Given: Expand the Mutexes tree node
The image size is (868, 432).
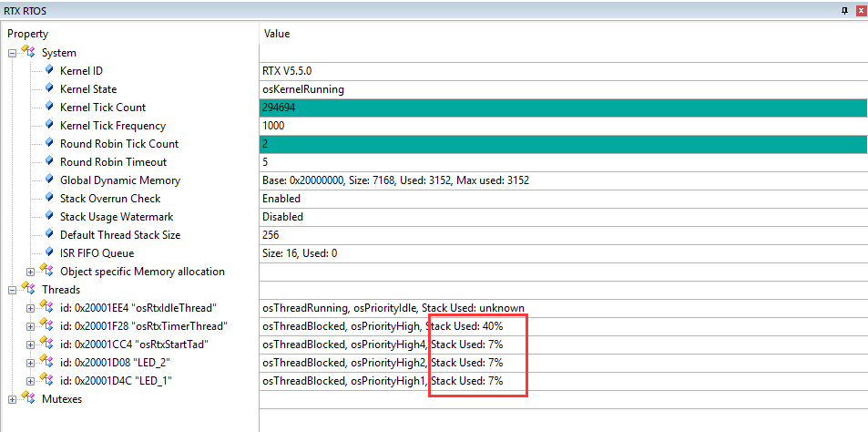Looking at the screenshot, I should point(12,399).
